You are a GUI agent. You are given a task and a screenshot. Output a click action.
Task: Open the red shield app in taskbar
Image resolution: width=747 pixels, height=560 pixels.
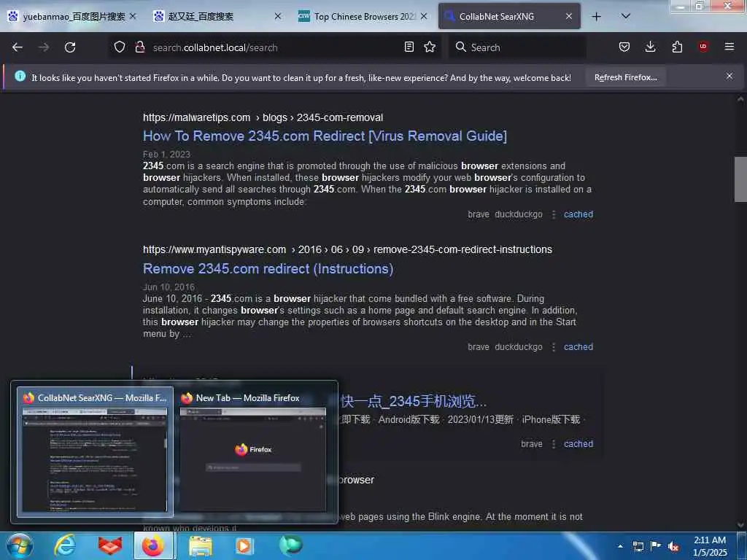(110, 545)
